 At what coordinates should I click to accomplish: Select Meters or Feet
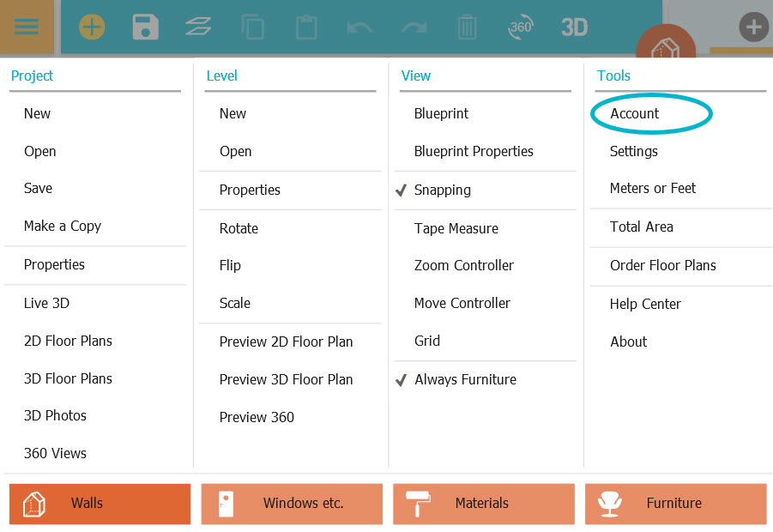(652, 188)
